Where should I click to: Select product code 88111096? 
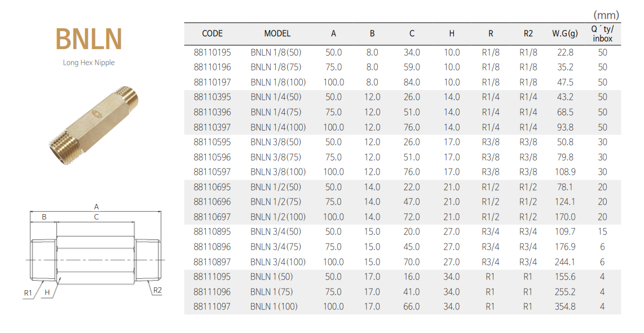(212, 292)
